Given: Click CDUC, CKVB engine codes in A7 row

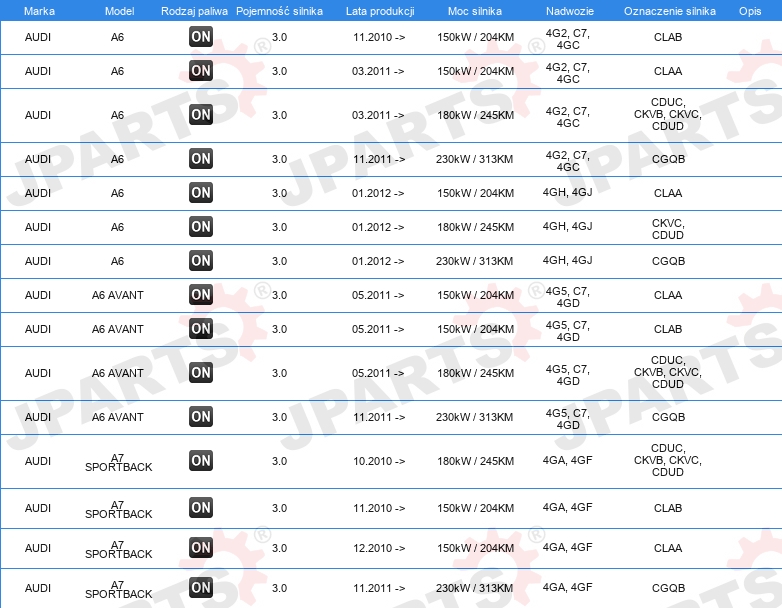Looking at the screenshot, I should [668, 460].
